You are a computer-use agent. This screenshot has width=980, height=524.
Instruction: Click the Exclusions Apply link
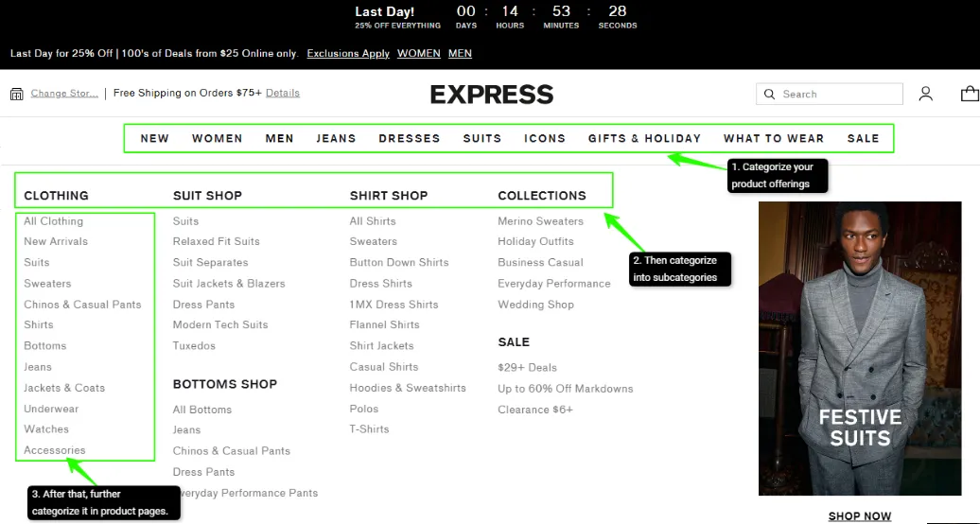tap(348, 53)
